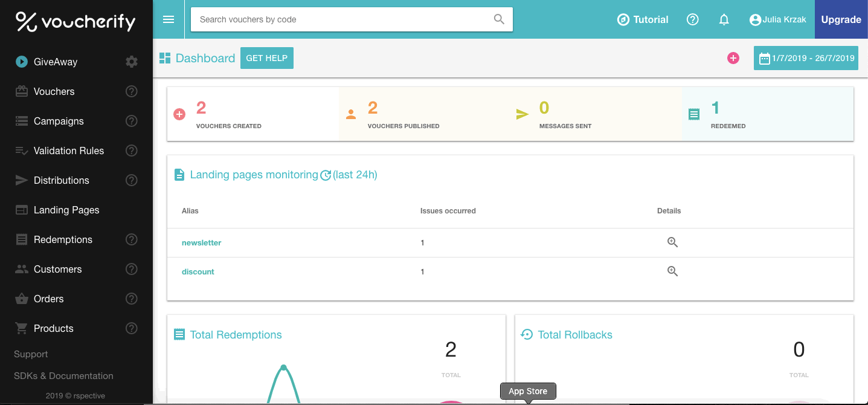Click the Voucherify logo
The width and height of the screenshot is (868, 405).
(76, 22)
